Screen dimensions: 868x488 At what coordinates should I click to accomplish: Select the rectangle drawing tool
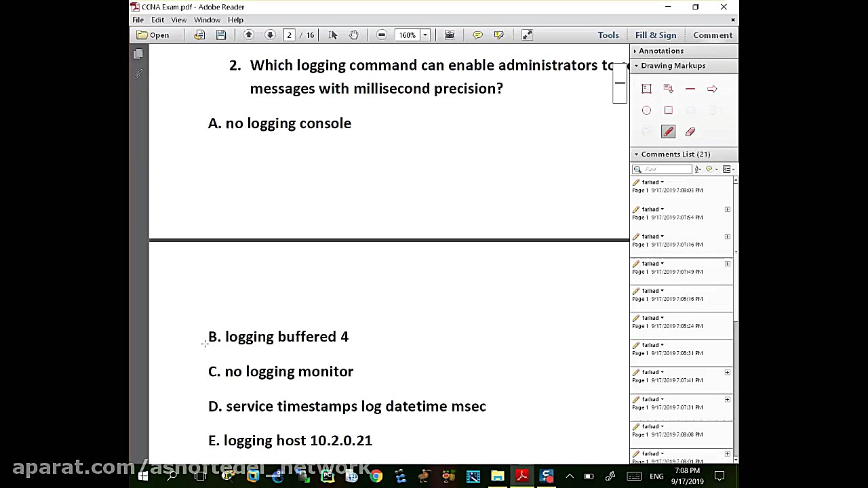coord(668,110)
